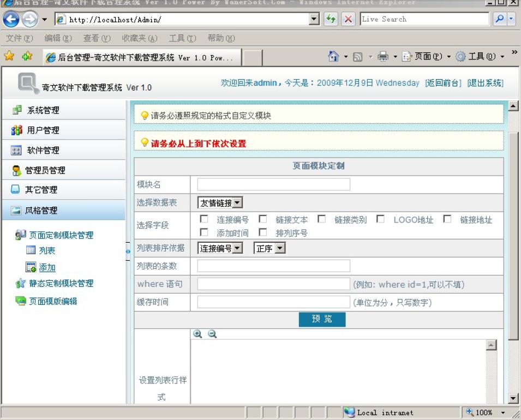Click the 添加 link in sidebar
This screenshot has height=420, width=521.
(47, 267)
